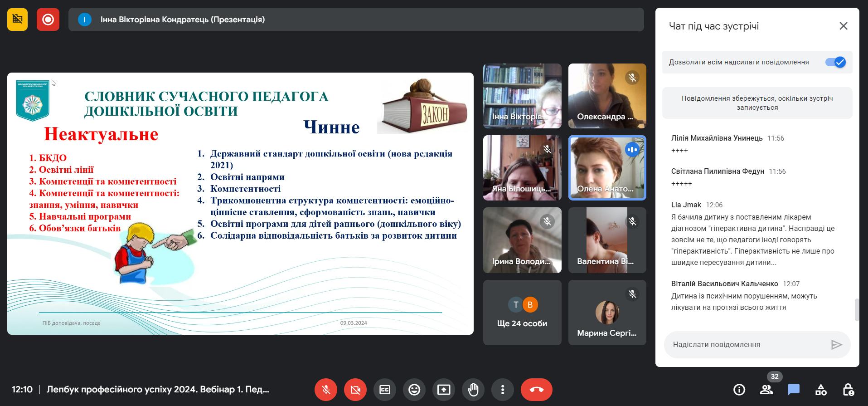Leave the call with red button
The height and width of the screenshot is (406, 868).
[536, 390]
